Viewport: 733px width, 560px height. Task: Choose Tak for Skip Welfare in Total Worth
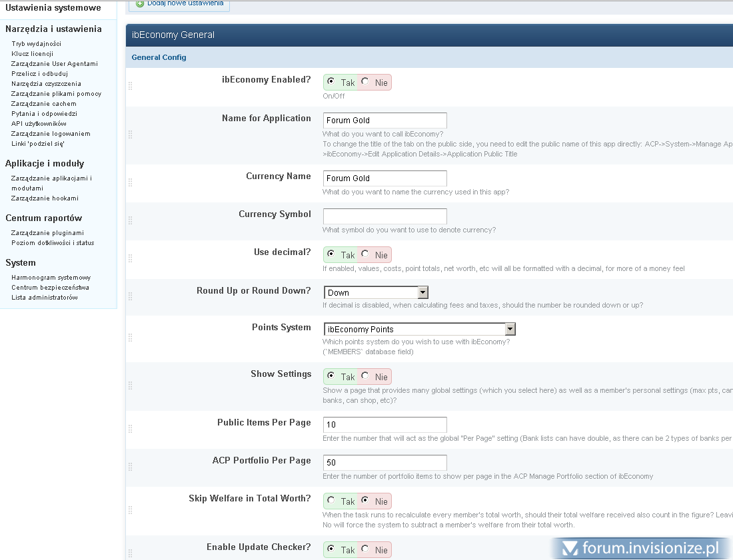pos(331,501)
